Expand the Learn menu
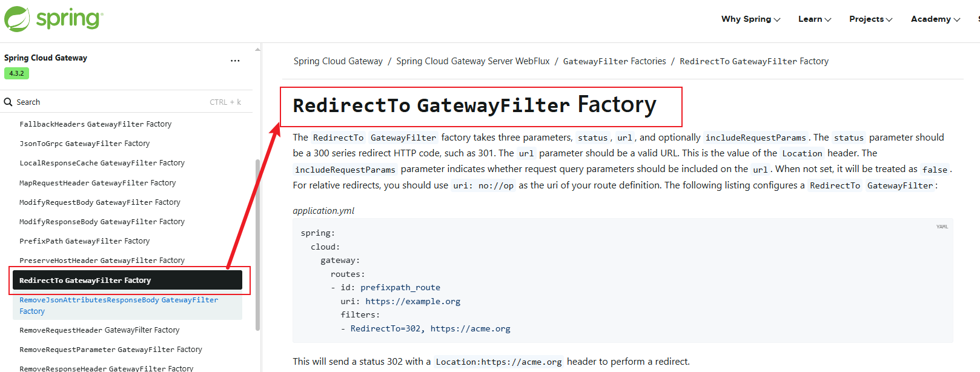 tap(815, 19)
